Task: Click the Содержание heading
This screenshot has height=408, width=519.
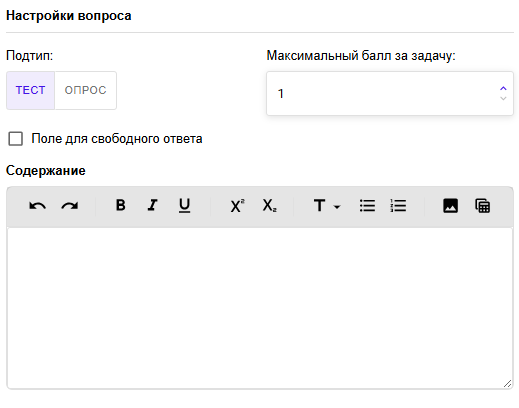Action: tap(46, 171)
